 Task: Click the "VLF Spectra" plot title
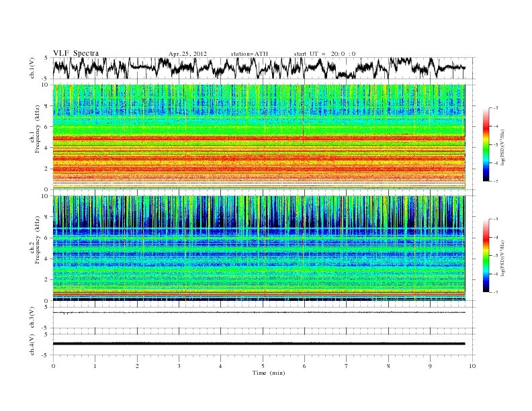tap(76, 53)
